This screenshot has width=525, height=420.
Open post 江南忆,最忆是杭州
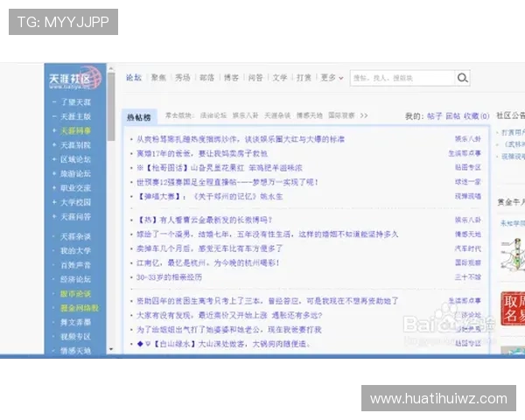(x=208, y=262)
